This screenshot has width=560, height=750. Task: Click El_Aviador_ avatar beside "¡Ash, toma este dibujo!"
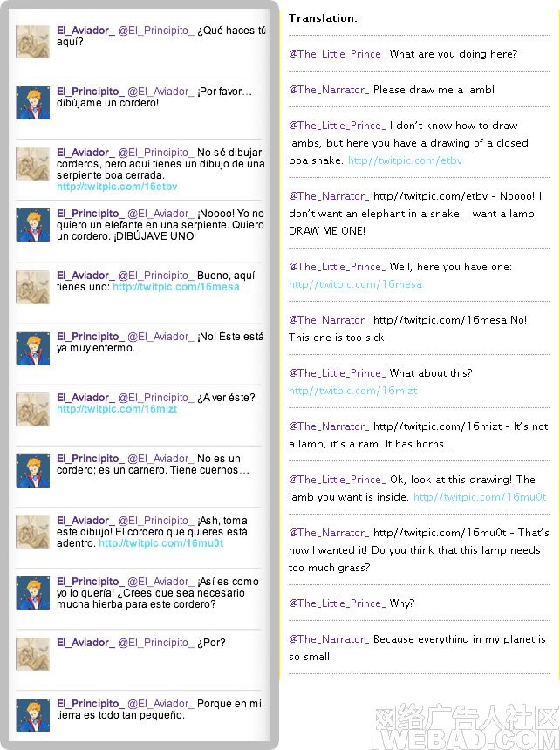[x=32, y=532]
